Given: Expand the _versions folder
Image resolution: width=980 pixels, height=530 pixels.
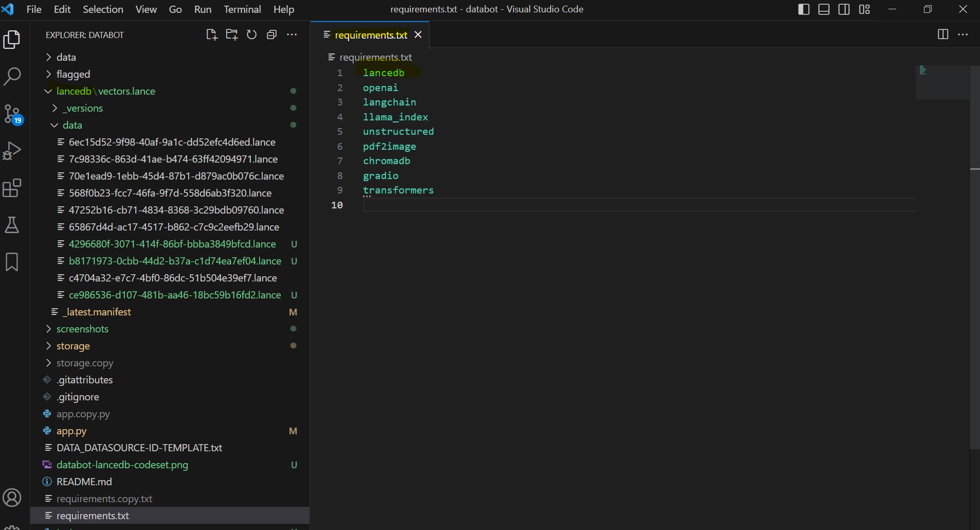Looking at the screenshot, I should (x=170, y=108).
